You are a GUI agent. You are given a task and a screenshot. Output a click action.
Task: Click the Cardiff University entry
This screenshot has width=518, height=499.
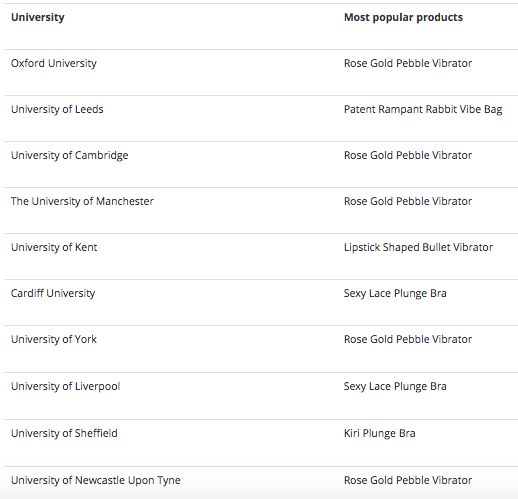coord(53,293)
